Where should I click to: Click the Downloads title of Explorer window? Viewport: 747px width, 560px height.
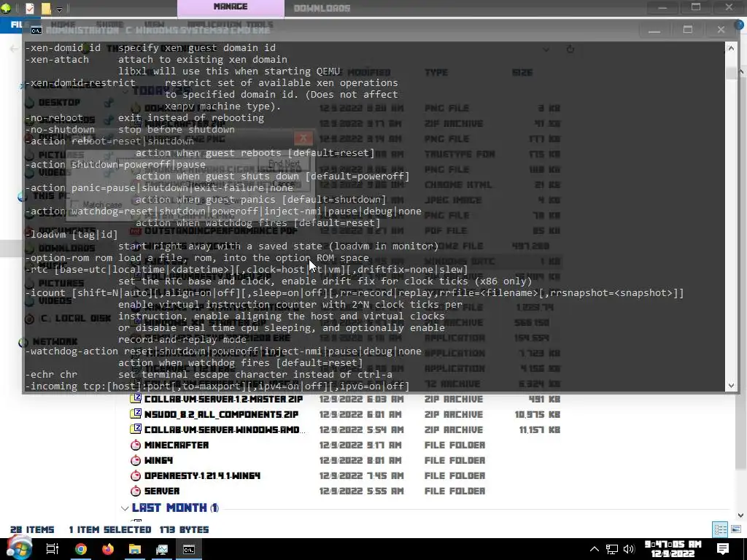tap(322, 8)
